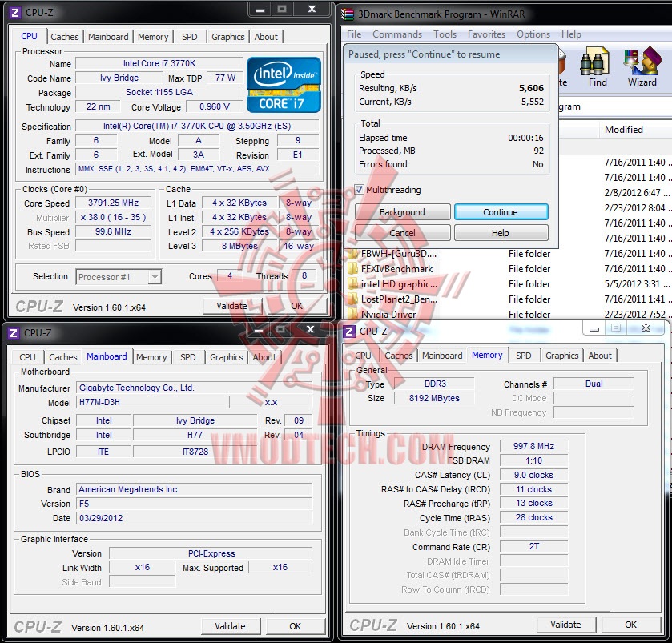Switch to About tab in top CPU-Z window
Screen dimensions: 672x643
point(266,37)
